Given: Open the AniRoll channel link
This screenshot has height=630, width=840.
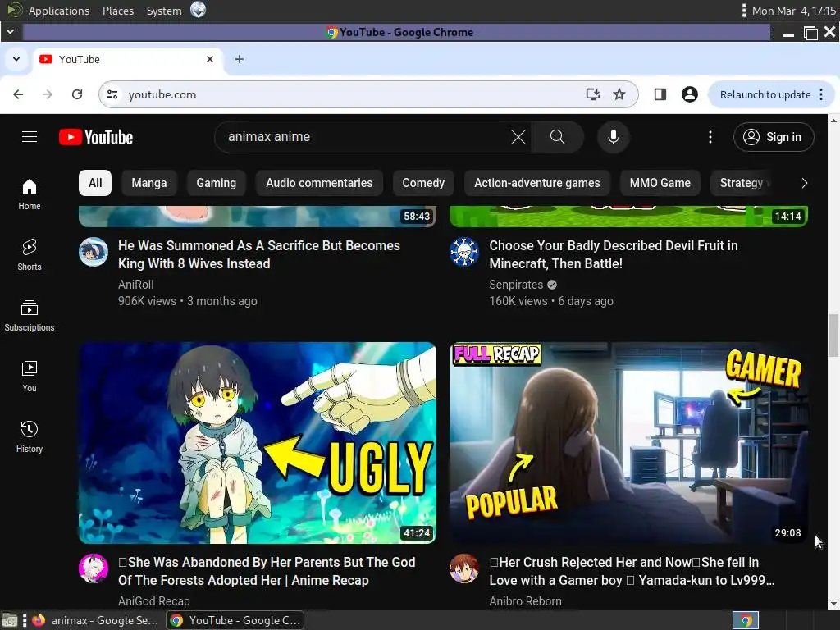Looking at the screenshot, I should pos(135,285).
